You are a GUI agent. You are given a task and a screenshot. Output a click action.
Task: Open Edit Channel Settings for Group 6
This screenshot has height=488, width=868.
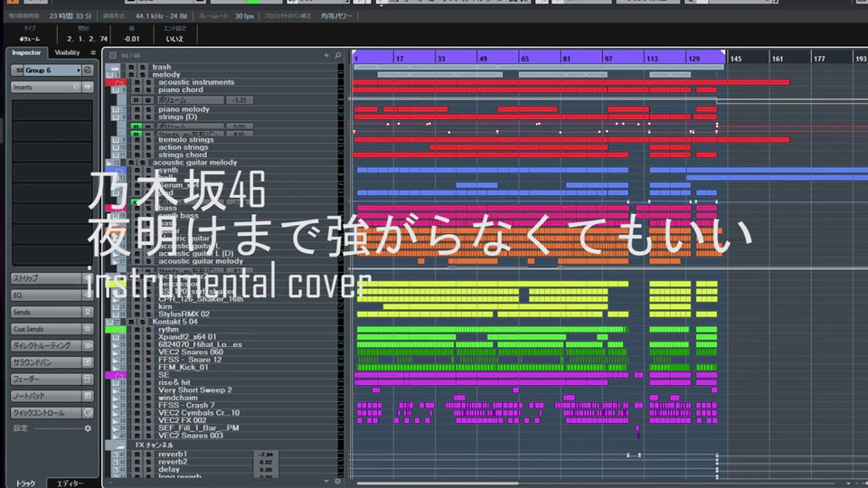[x=88, y=70]
